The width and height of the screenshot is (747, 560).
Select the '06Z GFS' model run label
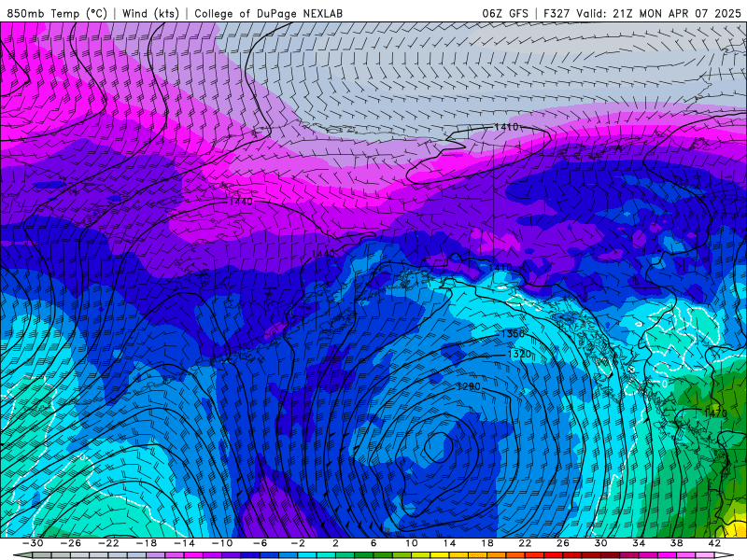tap(505, 13)
